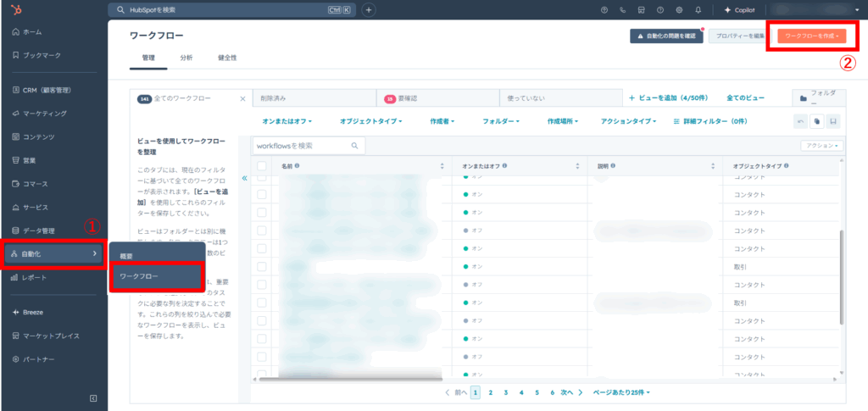The image size is (868, 411).
Task: Open the 作成場所 filter dropdown
Action: coord(563,120)
